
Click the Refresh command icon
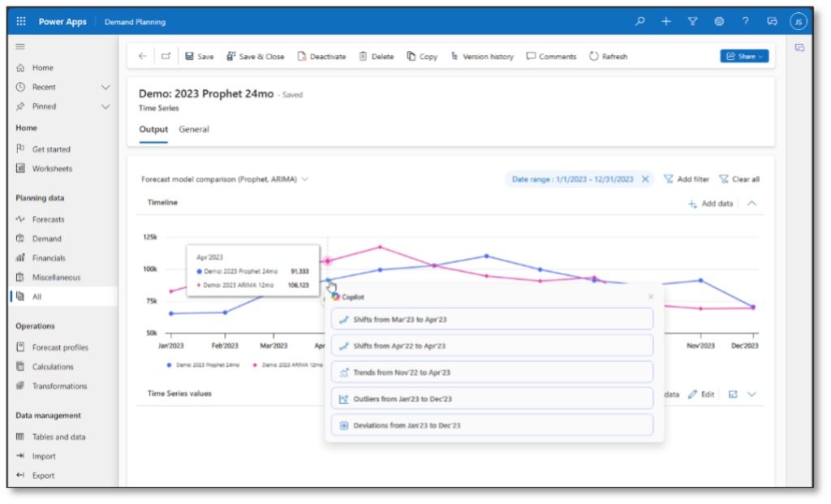(594, 57)
